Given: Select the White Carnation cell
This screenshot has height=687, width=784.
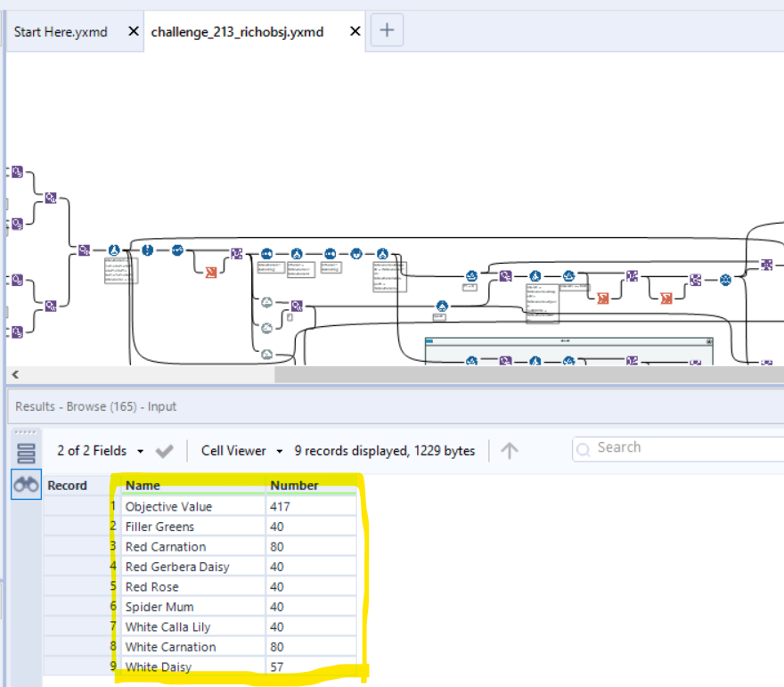Looking at the screenshot, I should tap(193, 647).
